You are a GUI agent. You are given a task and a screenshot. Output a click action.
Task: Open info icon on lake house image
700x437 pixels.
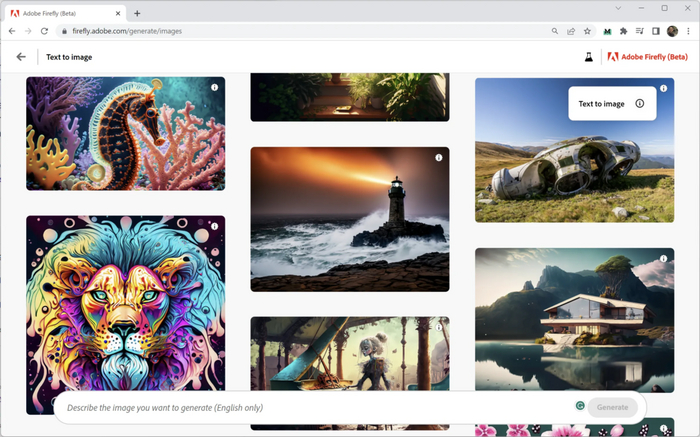click(664, 258)
